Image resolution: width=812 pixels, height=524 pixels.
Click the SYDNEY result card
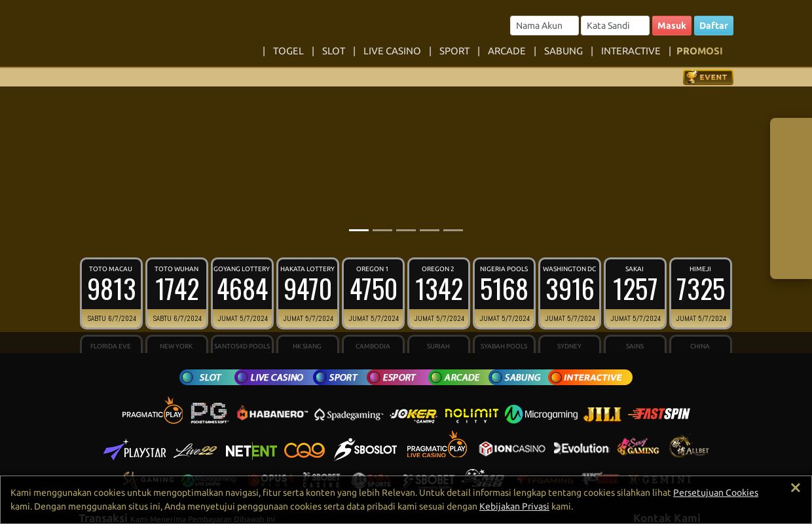[x=570, y=345]
